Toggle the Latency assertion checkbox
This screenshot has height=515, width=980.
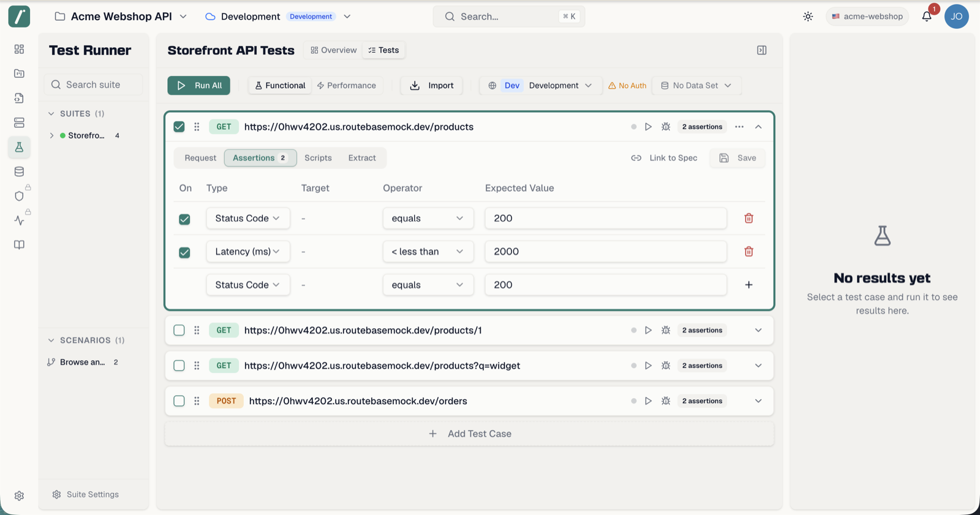pos(184,252)
